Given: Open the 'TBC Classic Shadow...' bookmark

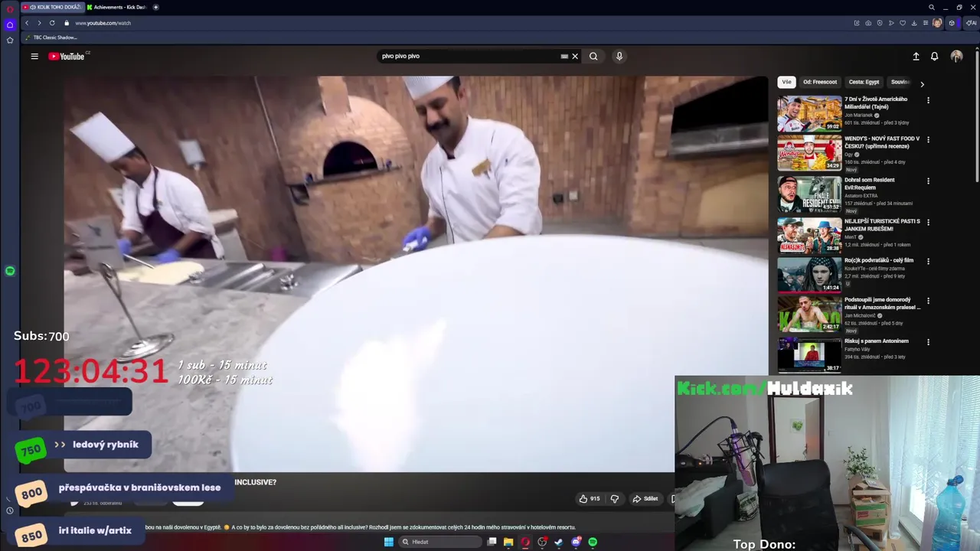Looking at the screenshot, I should pos(51,37).
